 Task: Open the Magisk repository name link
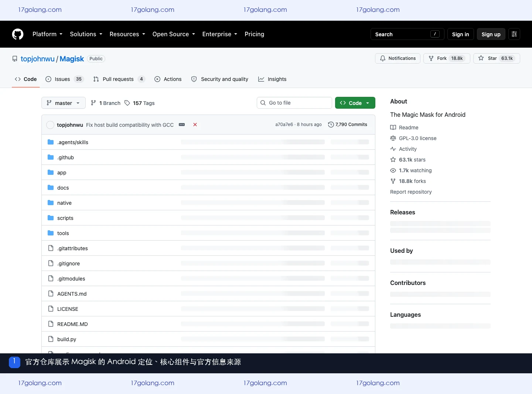pos(72,59)
